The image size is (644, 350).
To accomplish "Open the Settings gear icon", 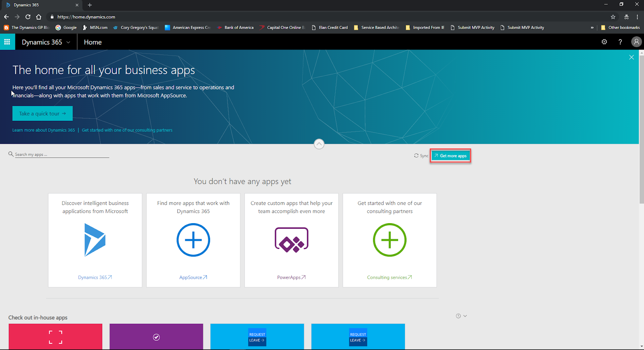I will tap(604, 42).
